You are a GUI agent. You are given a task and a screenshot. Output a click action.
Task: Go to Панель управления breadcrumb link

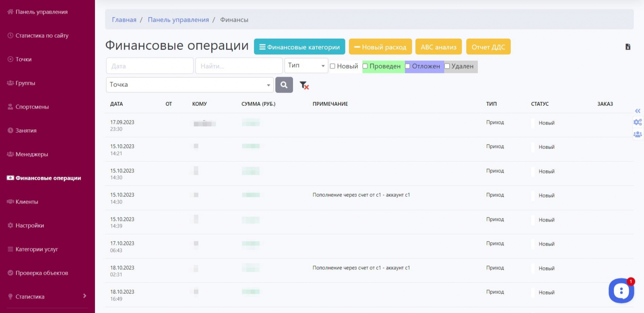178,20
